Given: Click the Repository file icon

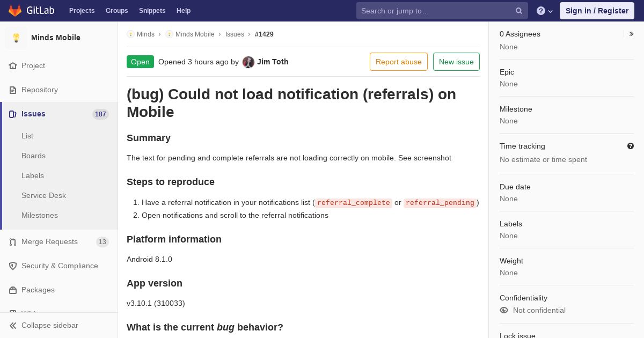Looking at the screenshot, I should click(13, 90).
